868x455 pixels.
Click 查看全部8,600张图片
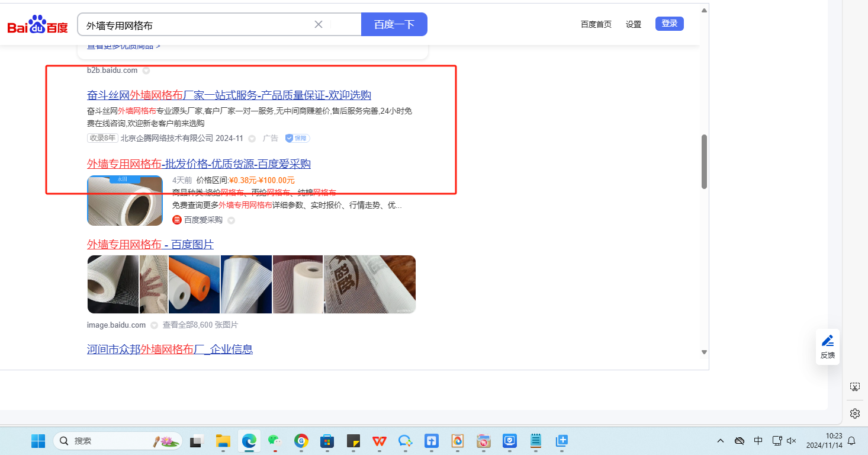200,325
